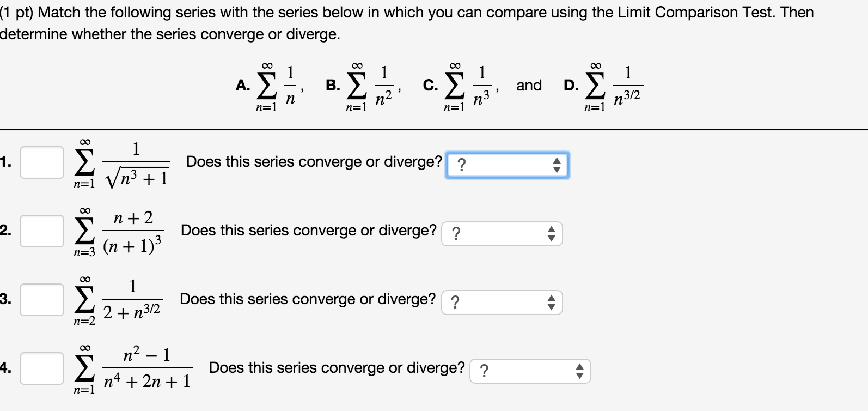Screen dimensions: 868x411
Task: Select the question mark in series 4 selector
Action: click(485, 371)
